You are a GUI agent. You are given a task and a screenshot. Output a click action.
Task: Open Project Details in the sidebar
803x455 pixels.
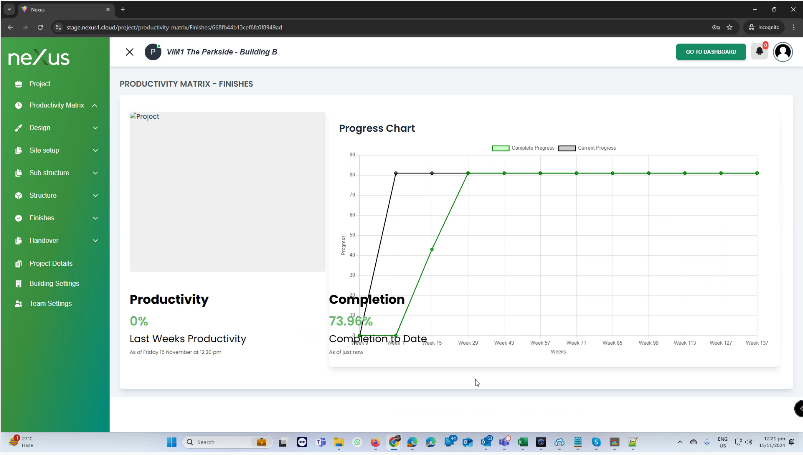50,264
